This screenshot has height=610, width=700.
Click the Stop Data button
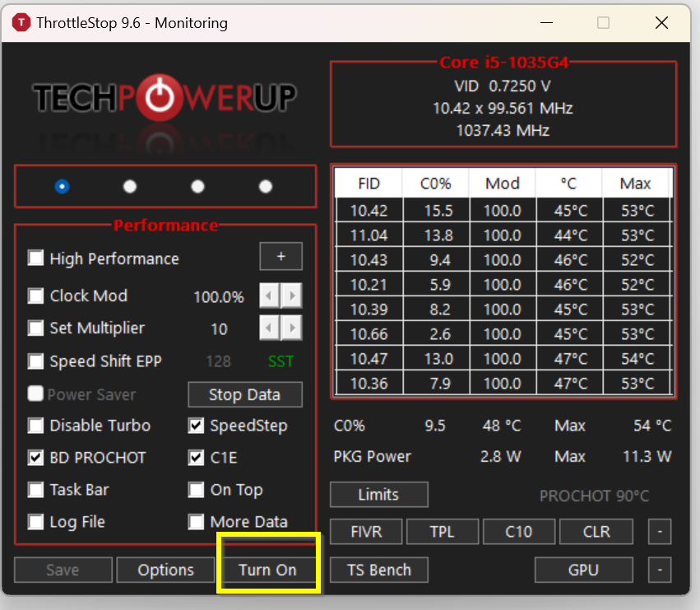pyautogui.click(x=245, y=394)
